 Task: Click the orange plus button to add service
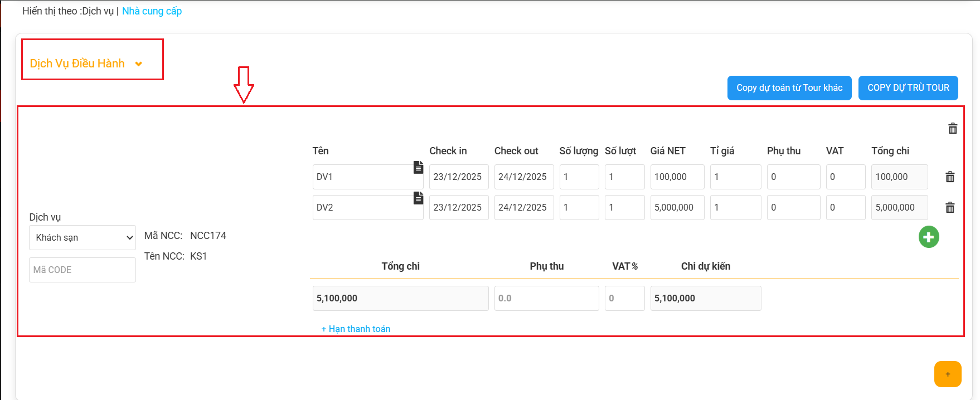[948, 374]
